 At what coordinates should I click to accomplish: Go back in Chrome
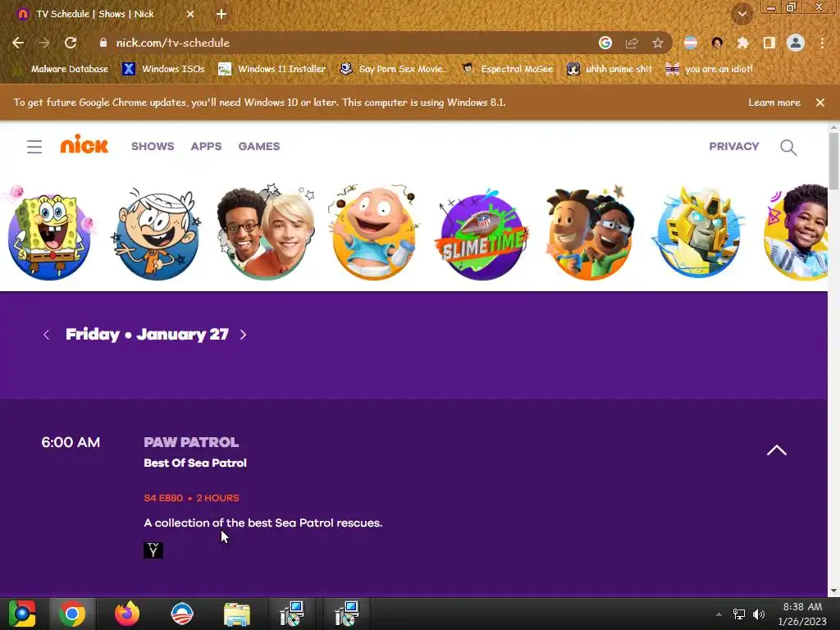pos(18,43)
